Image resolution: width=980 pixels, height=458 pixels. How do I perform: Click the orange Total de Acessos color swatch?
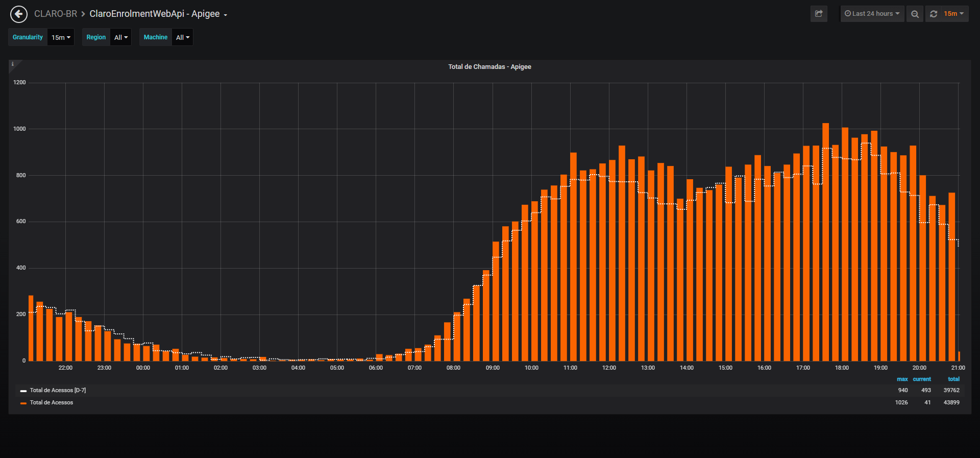(23, 403)
